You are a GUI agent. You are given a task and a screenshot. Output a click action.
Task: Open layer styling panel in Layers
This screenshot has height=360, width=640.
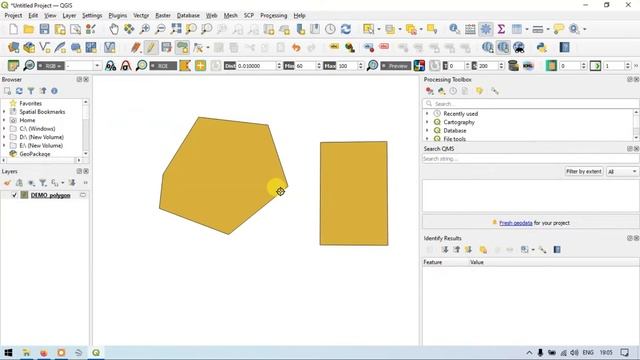[x=7, y=183]
